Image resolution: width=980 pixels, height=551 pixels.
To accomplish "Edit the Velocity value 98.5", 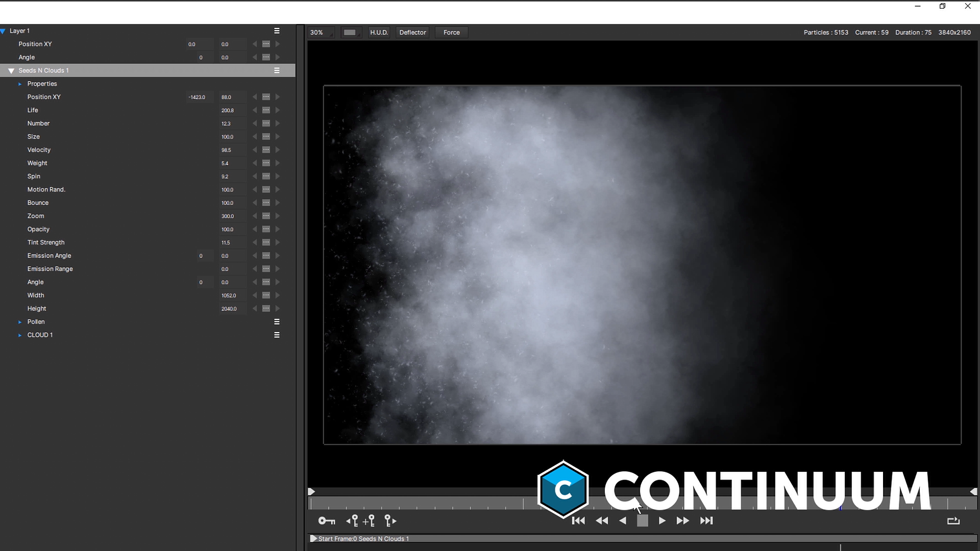I will pyautogui.click(x=233, y=150).
